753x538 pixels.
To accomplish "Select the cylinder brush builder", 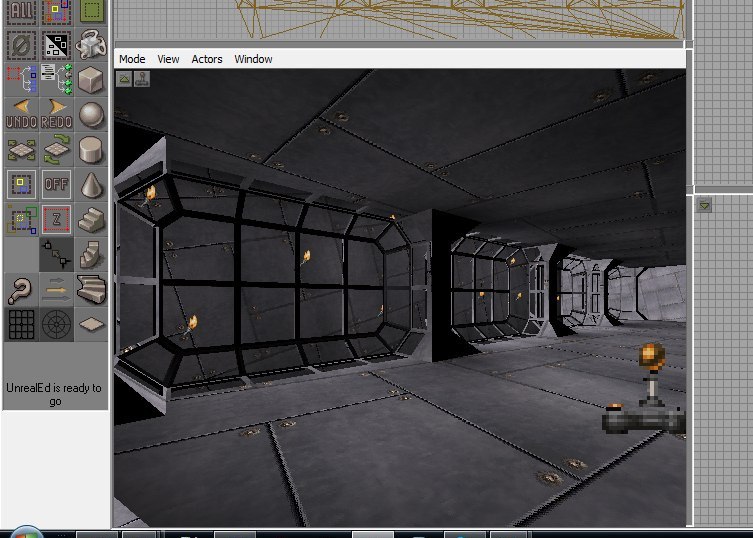I will [91, 150].
